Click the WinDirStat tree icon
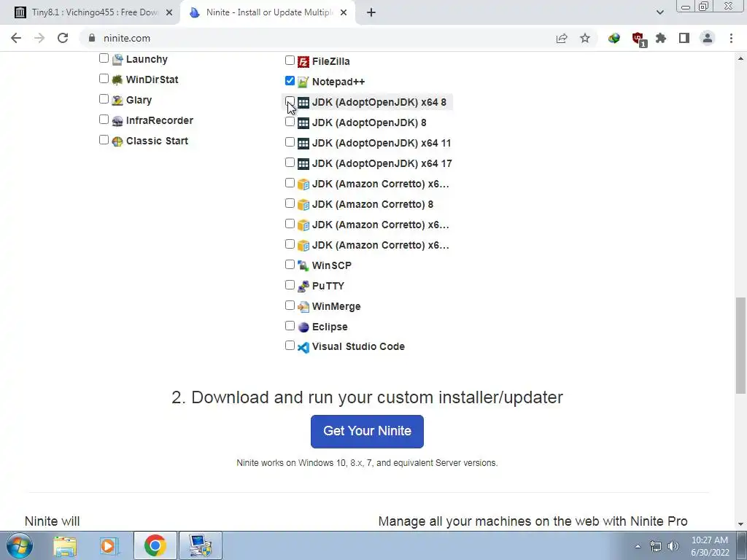The width and height of the screenshot is (747, 560). coord(117,80)
